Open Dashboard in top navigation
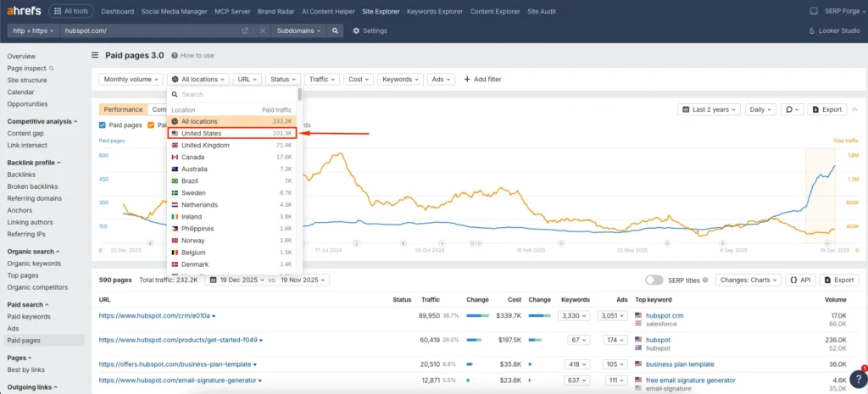 pyautogui.click(x=117, y=11)
